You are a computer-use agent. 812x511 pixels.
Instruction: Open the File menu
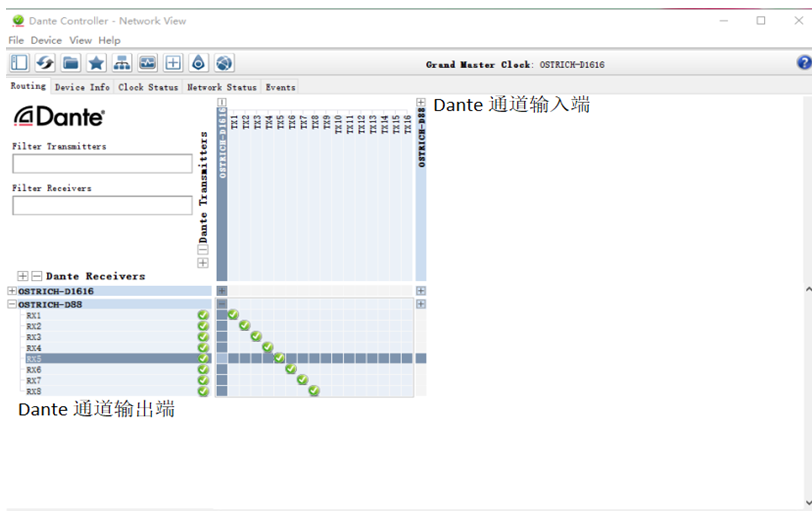[x=16, y=40]
